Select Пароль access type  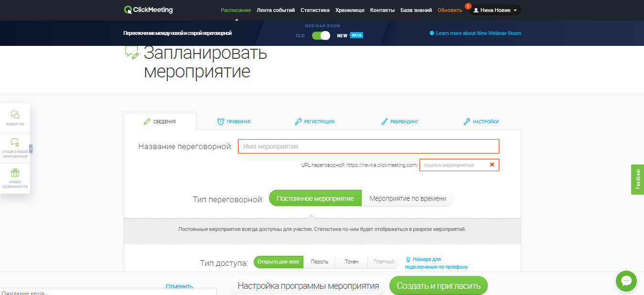319,262
